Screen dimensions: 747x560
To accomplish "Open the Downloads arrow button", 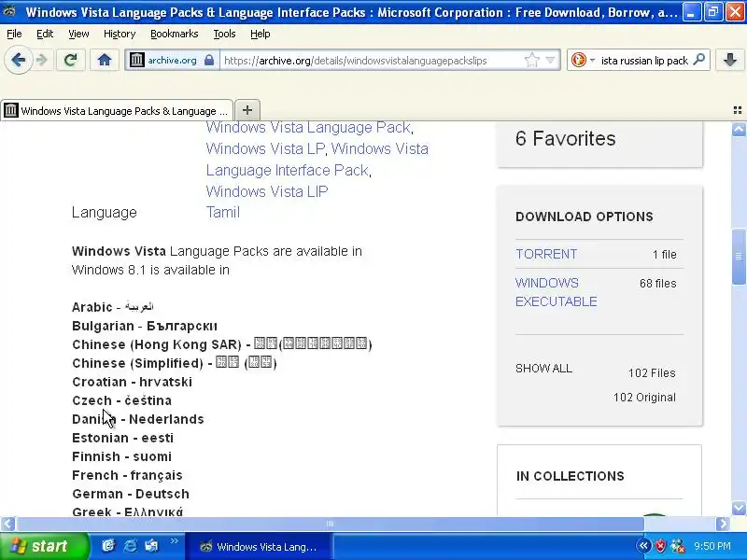I will (730, 60).
